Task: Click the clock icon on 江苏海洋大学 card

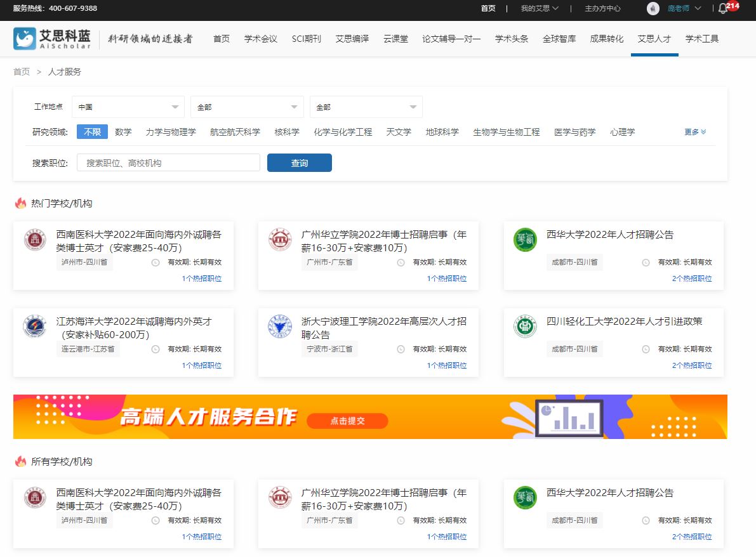Action: [156, 350]
